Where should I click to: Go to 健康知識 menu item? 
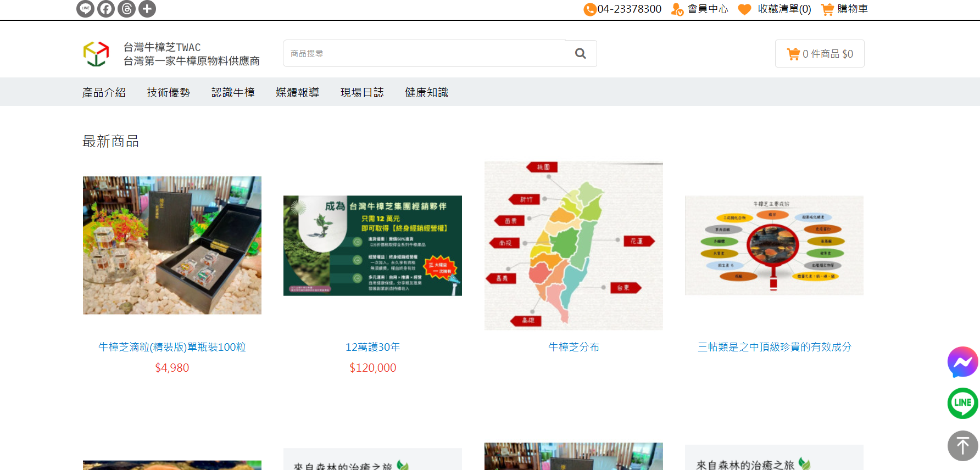427,92
